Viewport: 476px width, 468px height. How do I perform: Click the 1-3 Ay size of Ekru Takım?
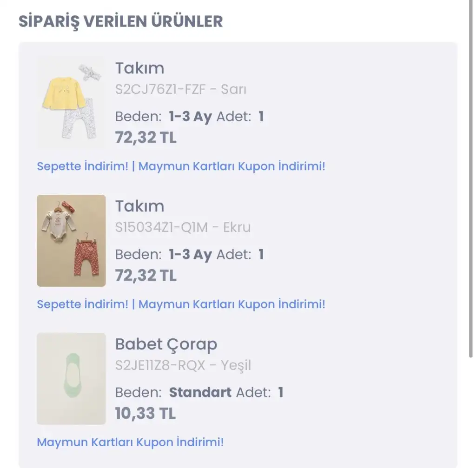coord(190,255)
